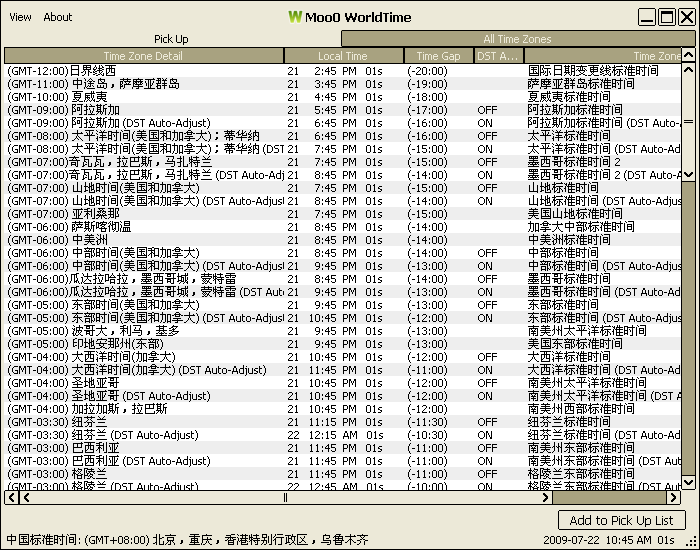The height and width of the screenshot is (550, 700).
Task: Select (GMT-04:00) 加拉加斯，拉巴斯 row
Action: click(343, 409)
